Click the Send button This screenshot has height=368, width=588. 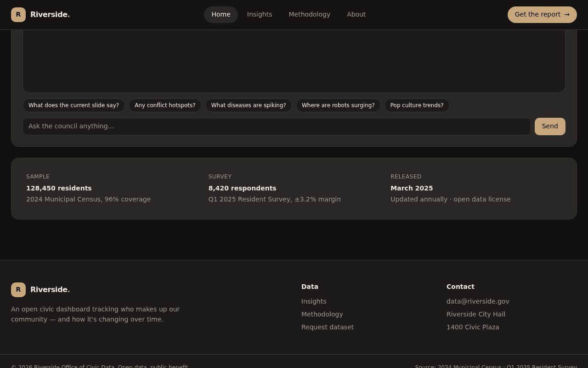pyautogui.click(x=550, y=126)
